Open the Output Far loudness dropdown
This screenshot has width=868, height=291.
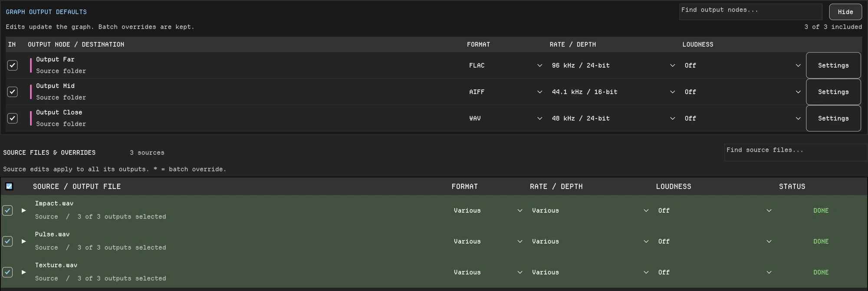click(743, 66)
